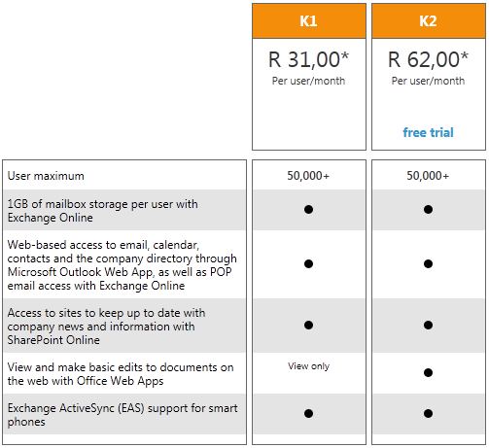Click K2 bullet for SharePoint Online sites
489x448 pixels.
coord(428,325)
